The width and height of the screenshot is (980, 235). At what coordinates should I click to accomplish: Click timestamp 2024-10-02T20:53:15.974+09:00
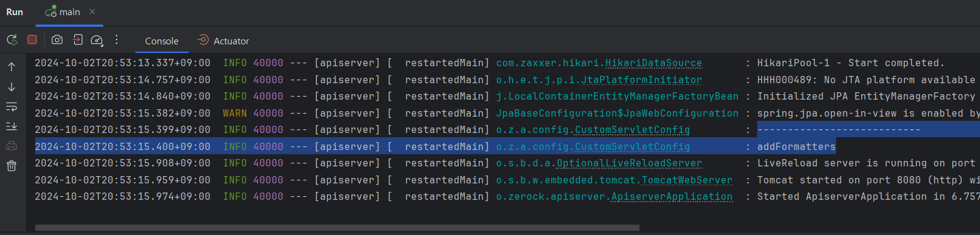point(123,197)
